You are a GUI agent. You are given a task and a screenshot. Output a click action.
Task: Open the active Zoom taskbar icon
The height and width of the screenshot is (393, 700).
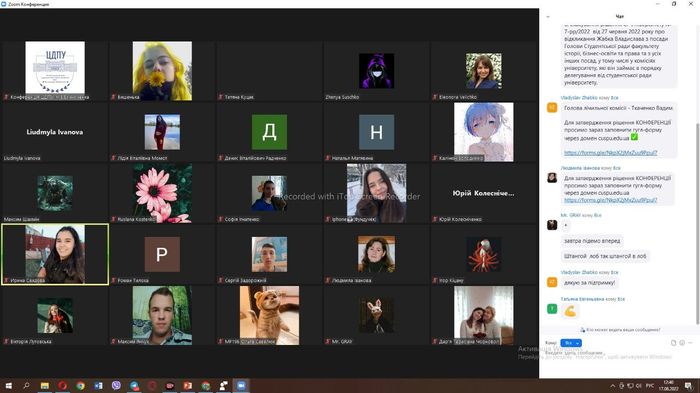click(241, 385)
